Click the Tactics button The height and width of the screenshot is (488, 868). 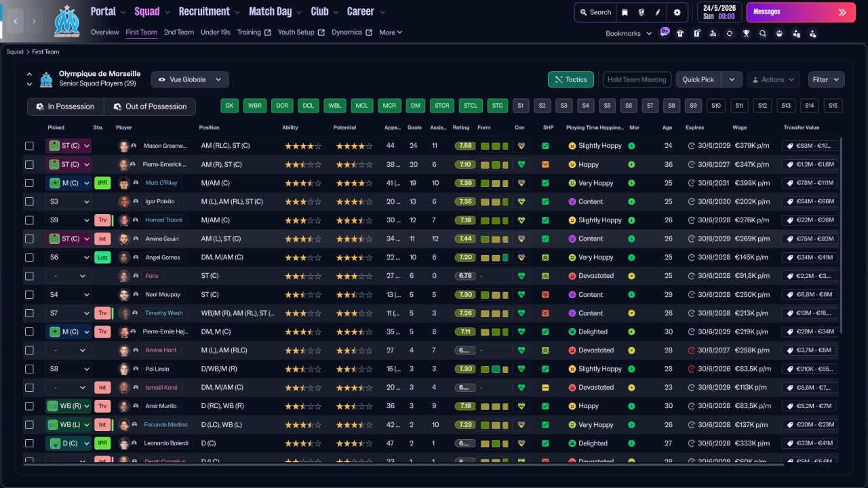click(570, 79)
